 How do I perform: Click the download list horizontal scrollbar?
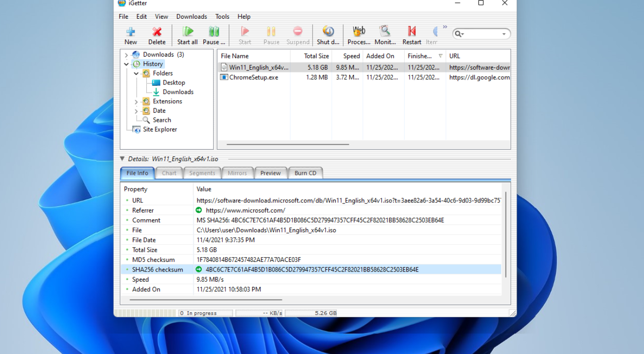288,144
